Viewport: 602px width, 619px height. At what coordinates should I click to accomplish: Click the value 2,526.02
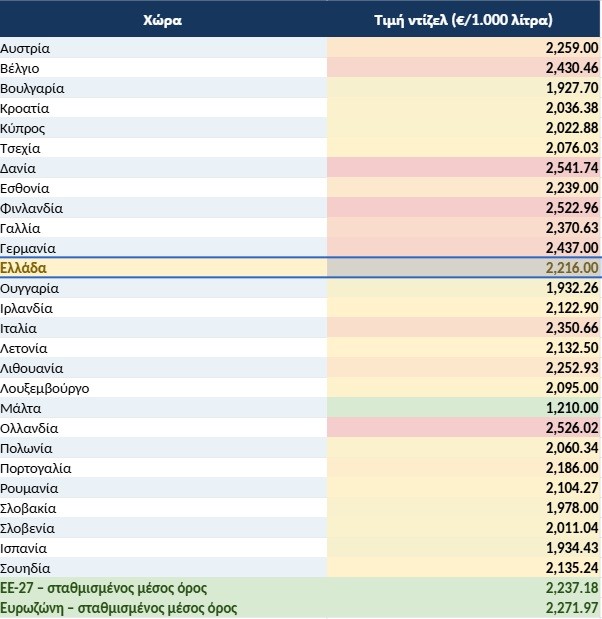coord(572,428)
